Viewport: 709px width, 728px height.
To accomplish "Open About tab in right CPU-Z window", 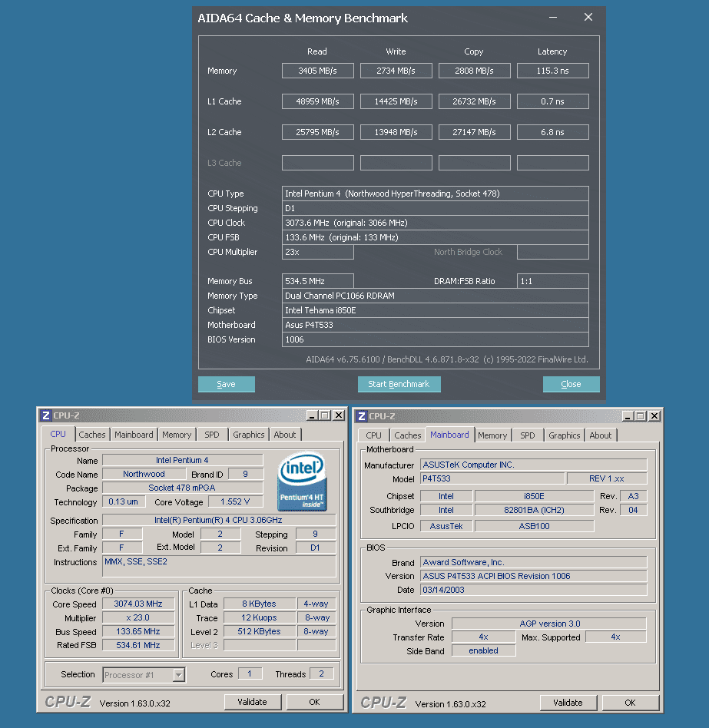I will [601, 435].
